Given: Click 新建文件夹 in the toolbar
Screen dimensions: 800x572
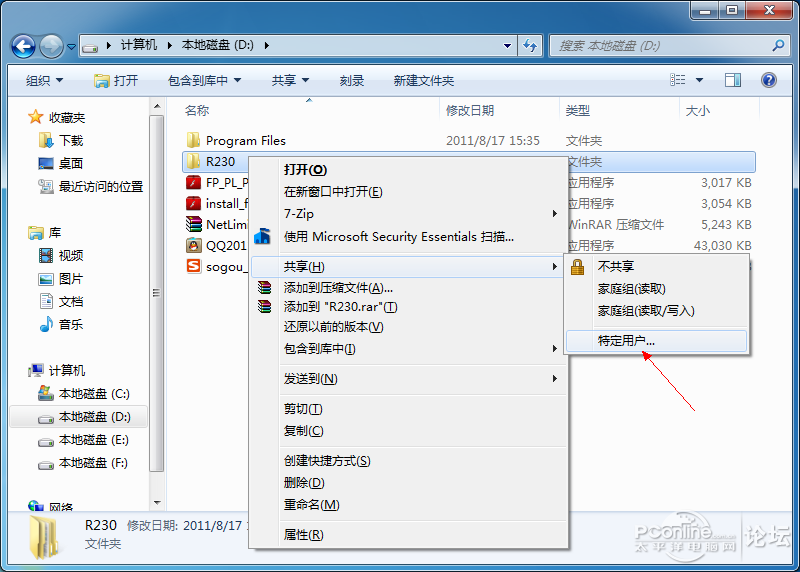Looking at the screenshot, I should pyautogui.click(x=423, y=81).
